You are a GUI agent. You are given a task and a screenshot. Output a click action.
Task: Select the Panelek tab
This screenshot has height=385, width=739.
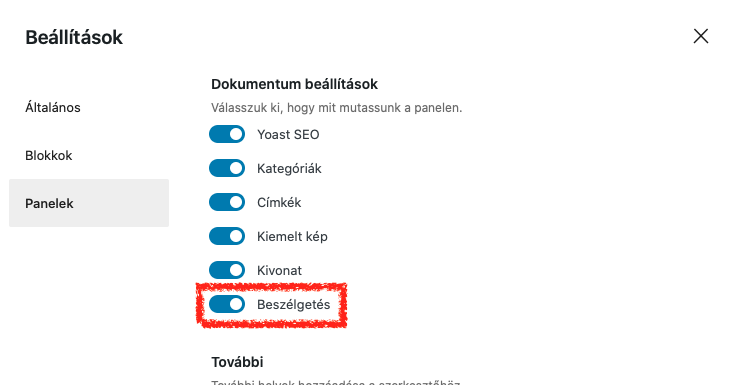coord(89,203)
